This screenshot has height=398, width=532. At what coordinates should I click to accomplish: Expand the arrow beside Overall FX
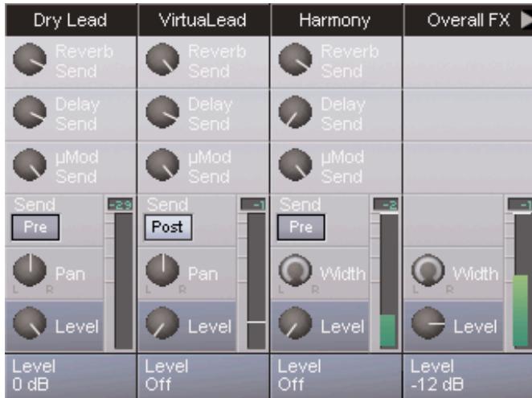tap(526, 20)
